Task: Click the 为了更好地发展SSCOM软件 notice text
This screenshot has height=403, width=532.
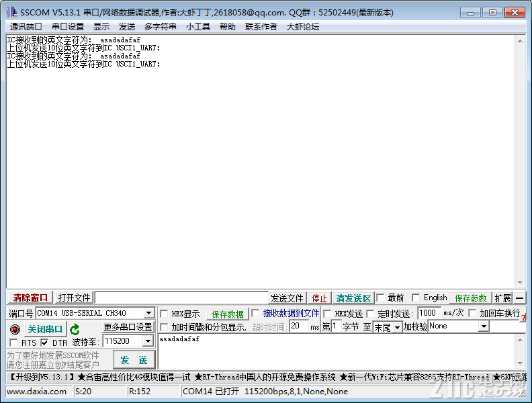Action: [53, 355]
